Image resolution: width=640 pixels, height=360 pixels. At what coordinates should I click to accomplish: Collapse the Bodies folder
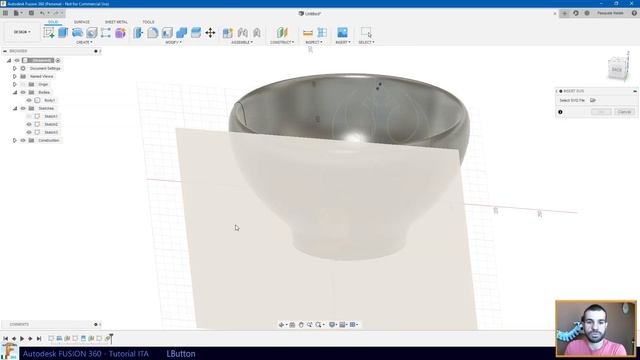click(x=15, y=92)
